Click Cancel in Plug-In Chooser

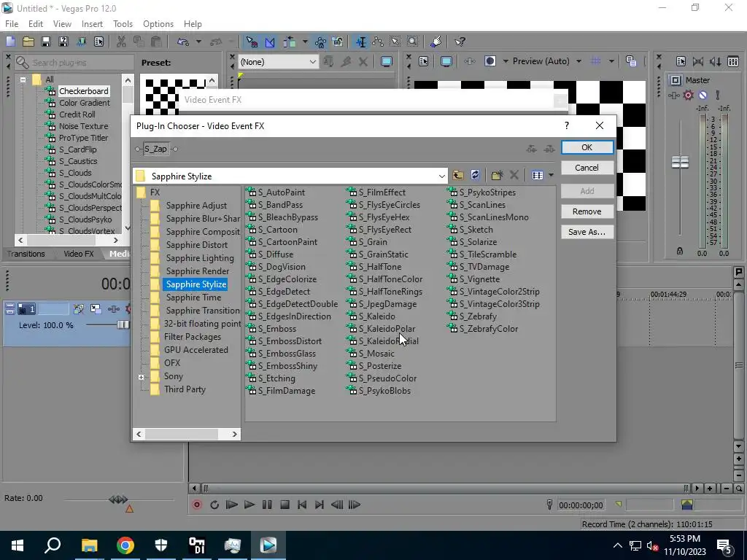pos(587,168)
